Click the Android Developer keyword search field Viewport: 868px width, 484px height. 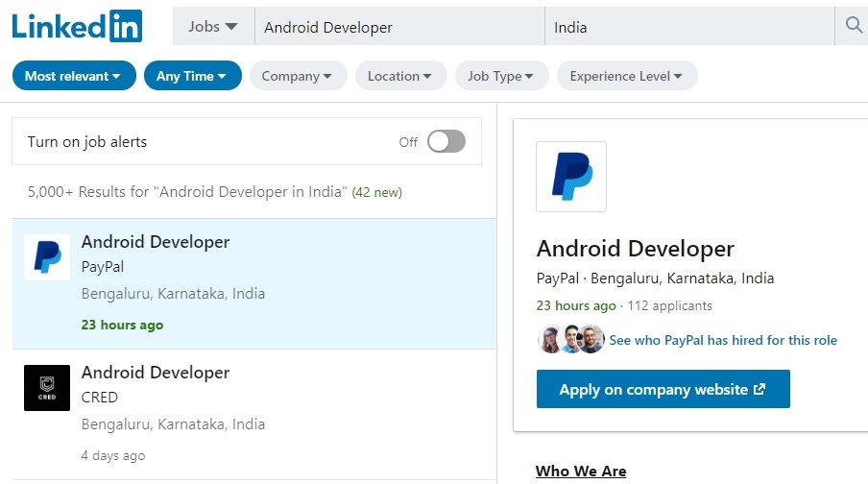tap(398, 27)
